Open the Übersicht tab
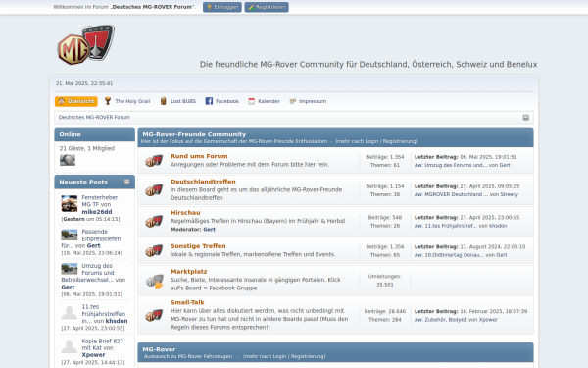Screen dimensions: 588x368 (76, 101)
